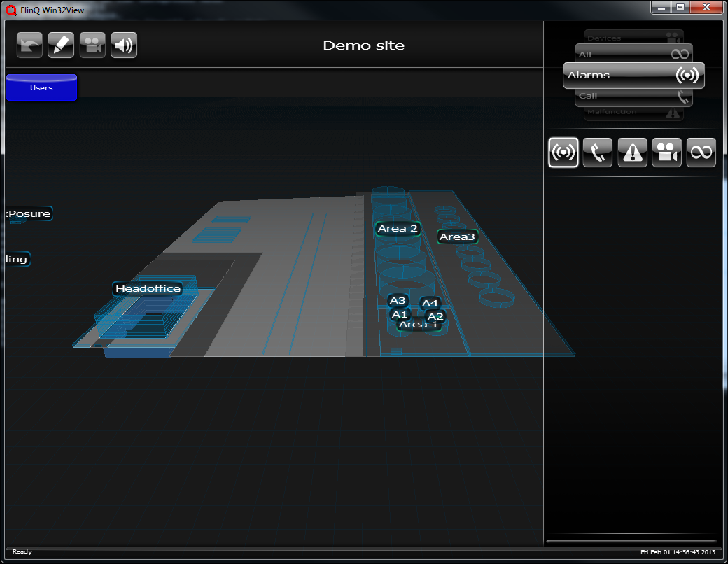728x564 pixels.
Task: Select the camera devices filter icon
Action: pos(666,153)
